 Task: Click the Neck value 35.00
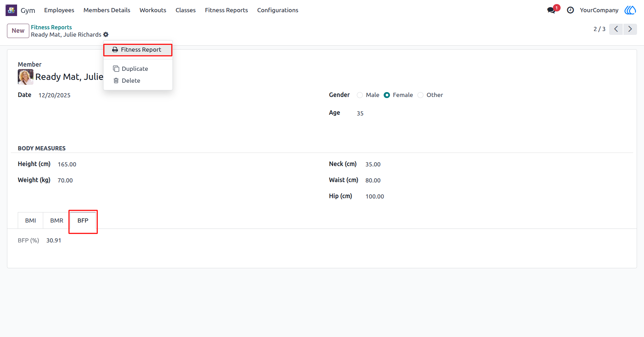pyautogui.click(x=373, y=164)
